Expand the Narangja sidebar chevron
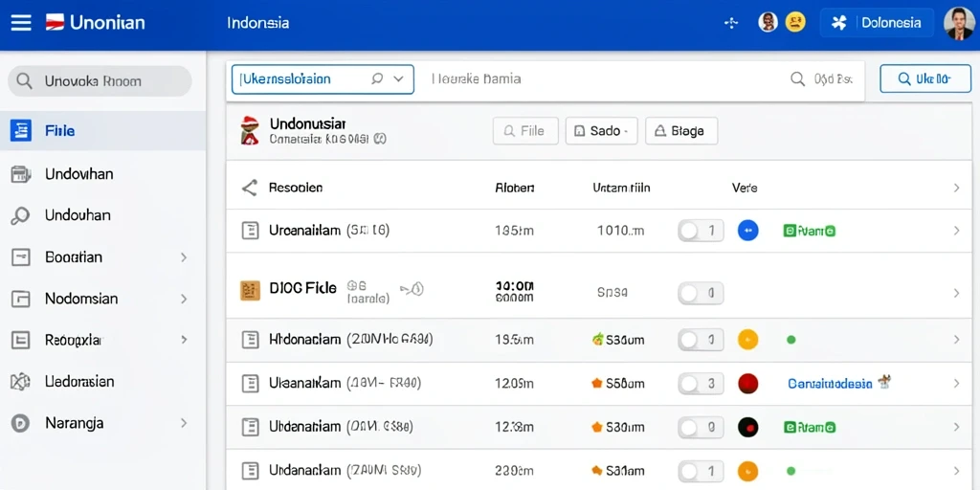This screenshot has width=980, height=490. [184, 423]
